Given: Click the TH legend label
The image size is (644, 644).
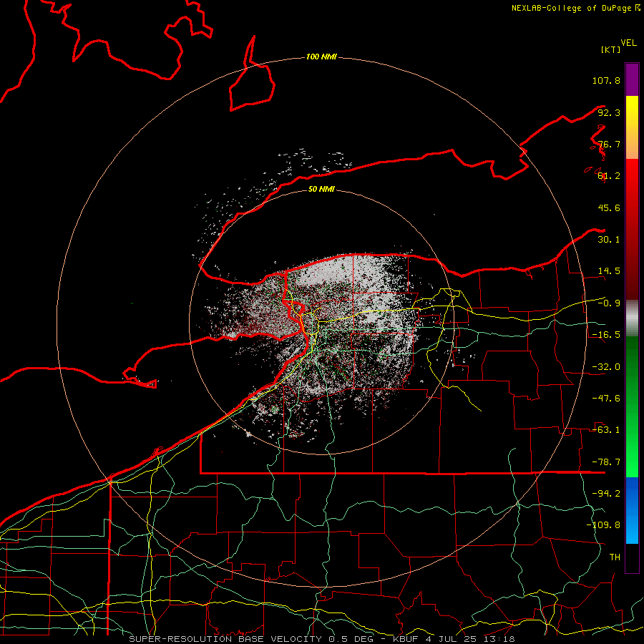Looking at the screenshot, I should tap(615, 557).
